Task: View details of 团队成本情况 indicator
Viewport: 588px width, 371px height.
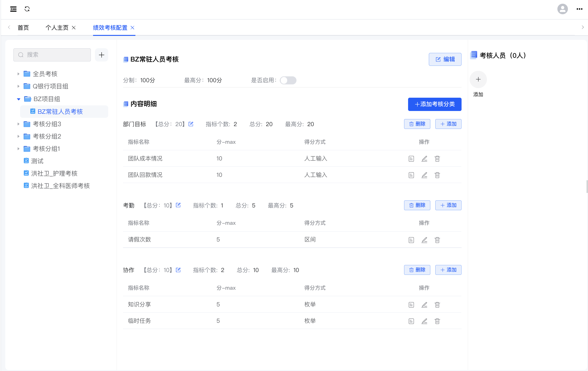Action: (x=411, y=159)
